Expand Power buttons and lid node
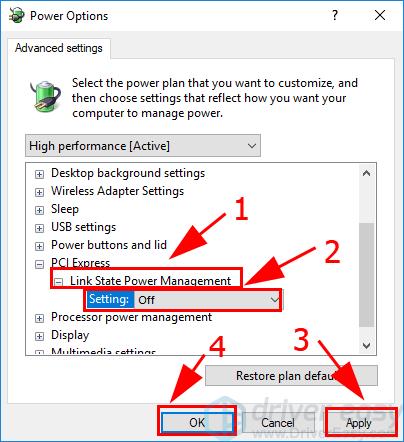Image resolution: width=404 pixels, height=442 pixels. tap(39, 246)
